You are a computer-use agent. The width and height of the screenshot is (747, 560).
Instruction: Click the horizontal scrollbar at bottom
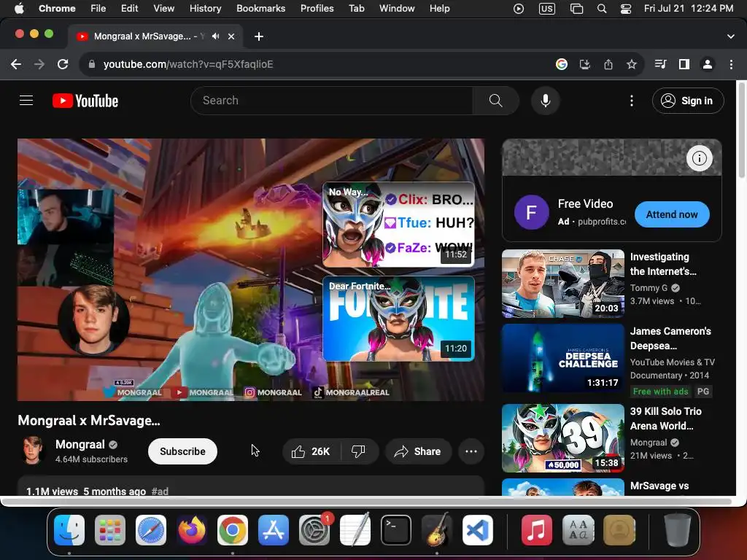click(367, 502)
